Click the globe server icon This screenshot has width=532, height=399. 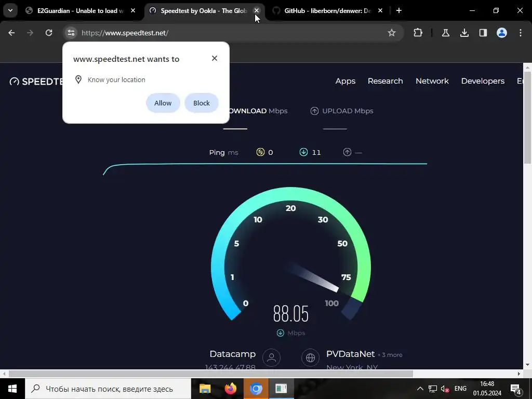point(311,357)
